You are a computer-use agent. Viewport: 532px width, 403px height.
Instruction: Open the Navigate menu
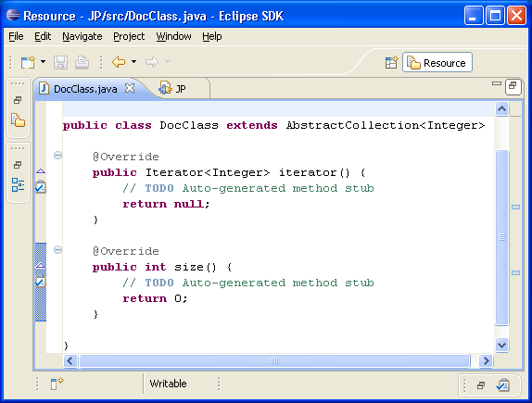coord(82,36)
